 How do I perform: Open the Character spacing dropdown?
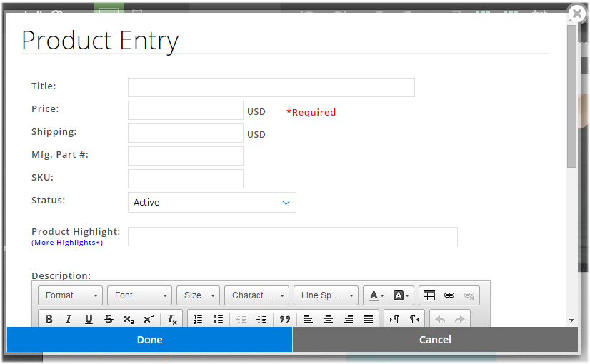pos(256,295)
